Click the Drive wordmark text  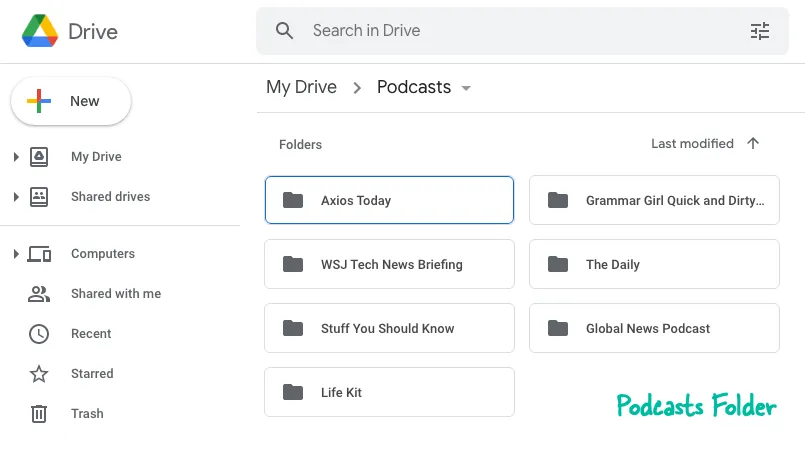[93, 32]
